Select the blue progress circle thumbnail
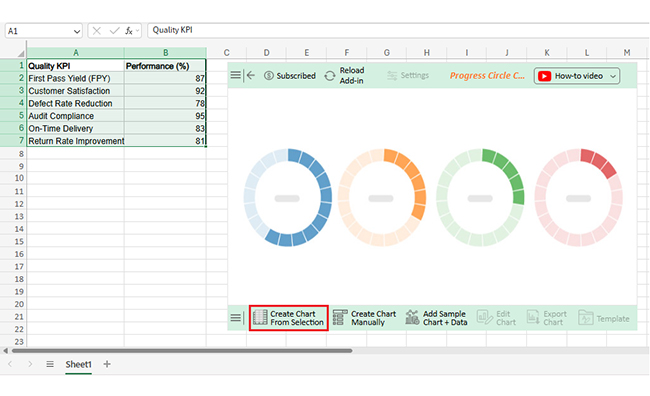The image size is (650, 396). [x=288, y=197]
